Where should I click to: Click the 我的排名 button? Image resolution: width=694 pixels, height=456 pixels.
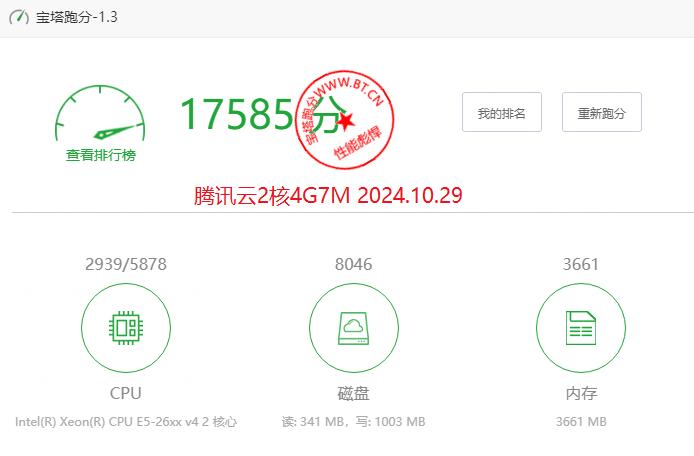coord(502,112)
